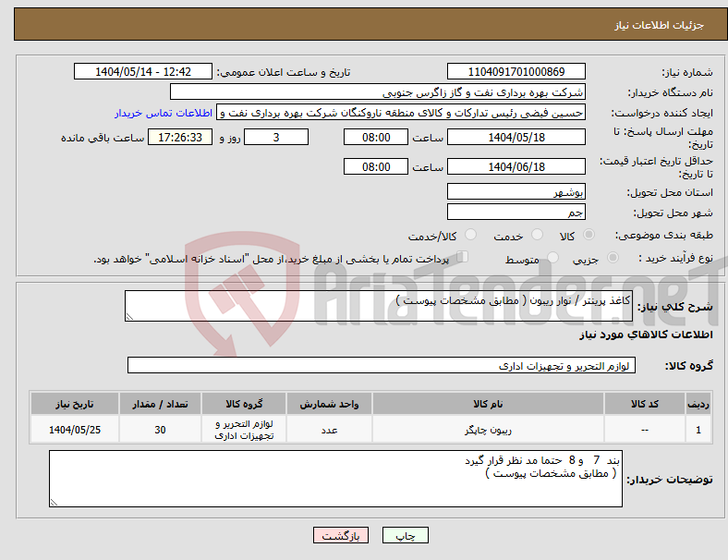Click the goods group cell in table row
The width and height of the screenshot is (728, 560).
point(244,430)
